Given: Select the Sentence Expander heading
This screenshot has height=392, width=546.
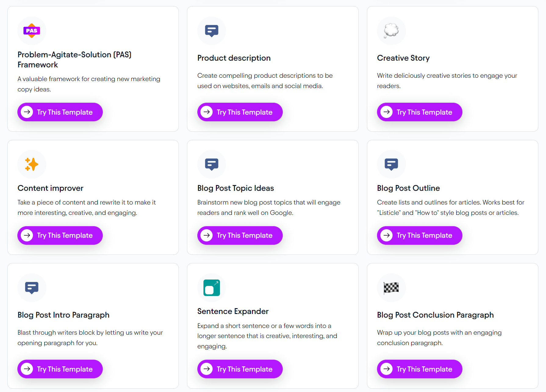Looking at the screenshot, I should pos(233,311).
